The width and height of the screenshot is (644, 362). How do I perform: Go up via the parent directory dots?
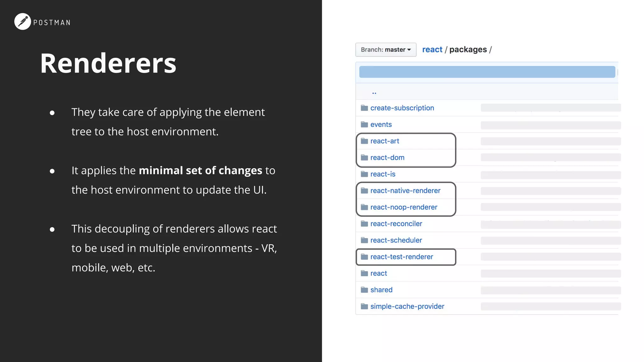[x=374, y=93]
